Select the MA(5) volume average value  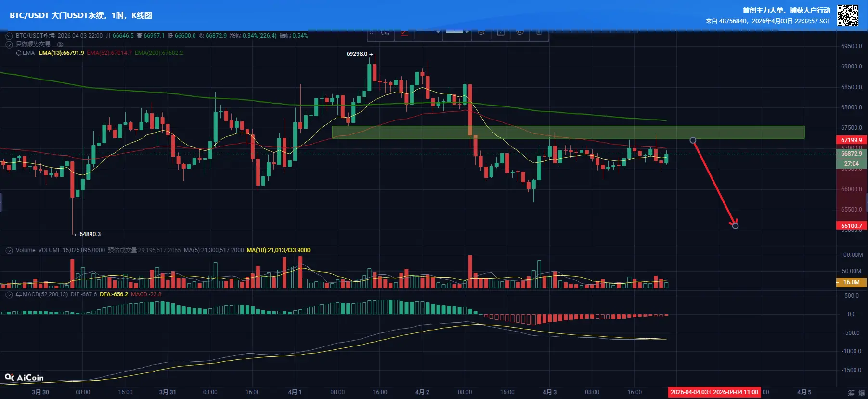tap(214, 250)
